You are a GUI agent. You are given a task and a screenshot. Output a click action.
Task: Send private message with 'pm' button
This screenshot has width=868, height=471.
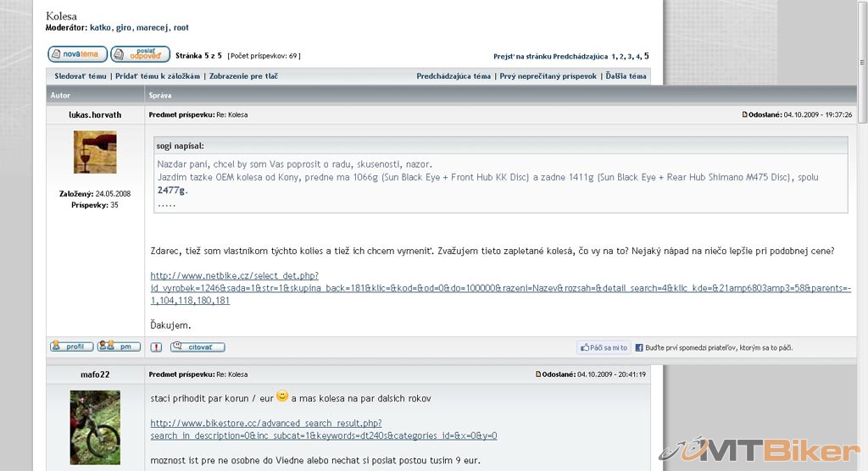[119, 346]
